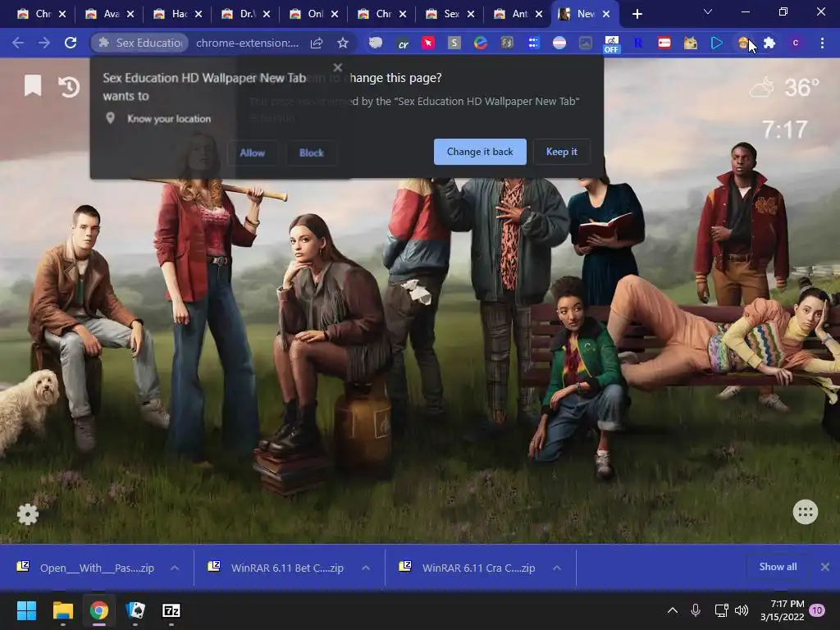Open the Windows Start menu

click(x=26, y=610)
